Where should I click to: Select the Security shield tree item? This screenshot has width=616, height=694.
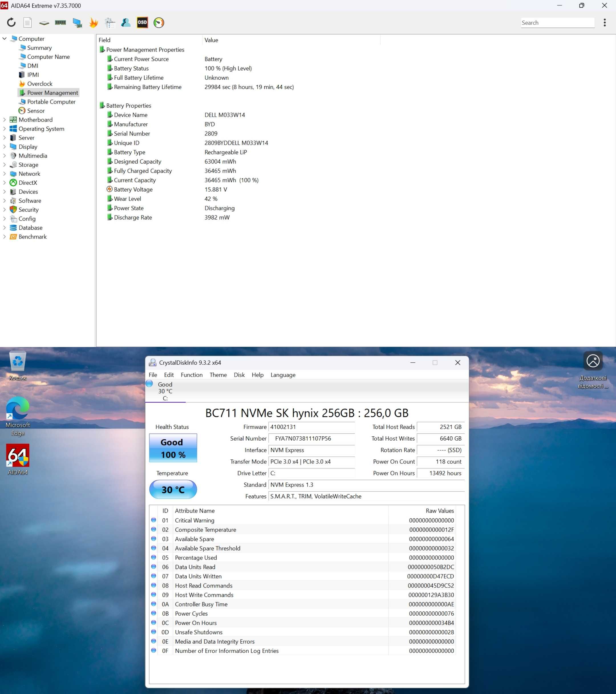[x=24, y=210]
